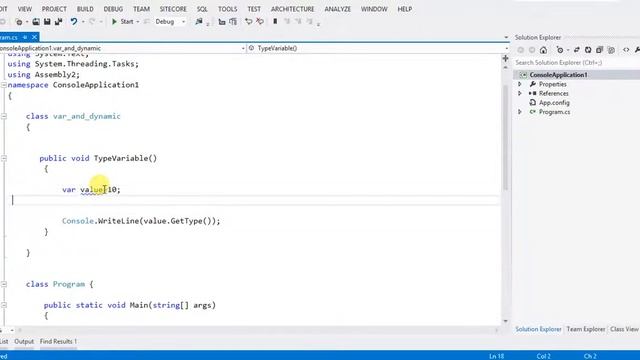Click the View Code icon in Solution Explorer
Viewport: 640px width, 360px height.
626,50
